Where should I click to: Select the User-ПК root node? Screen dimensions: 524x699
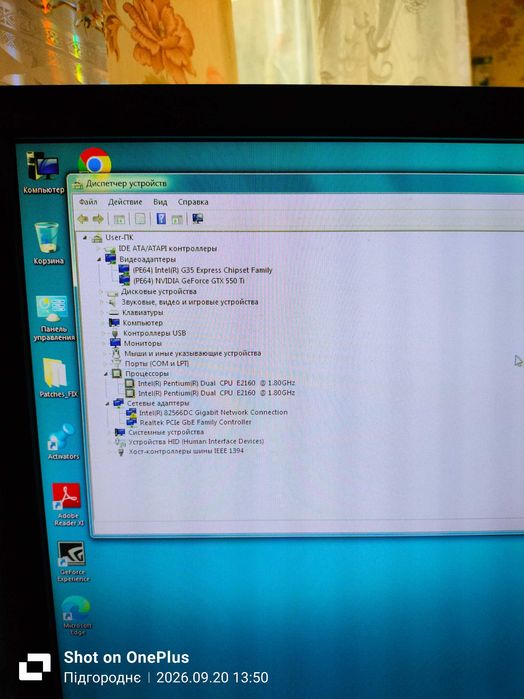(119, 237)
